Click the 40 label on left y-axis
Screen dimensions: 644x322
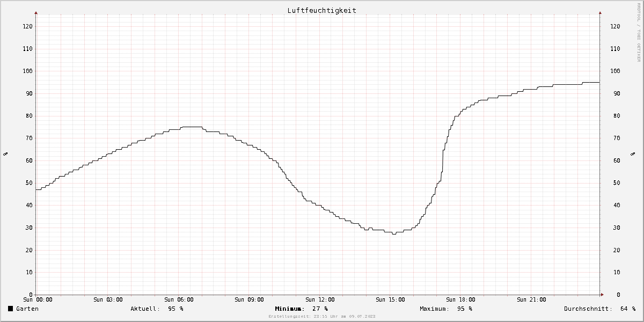pyautogui.click(x=29, y=205)
